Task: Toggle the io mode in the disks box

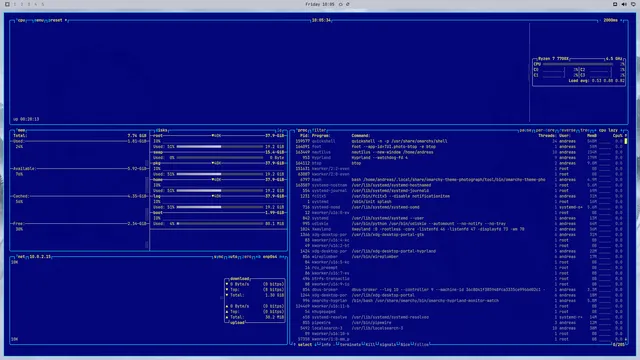Action: [x=280, y=130]
